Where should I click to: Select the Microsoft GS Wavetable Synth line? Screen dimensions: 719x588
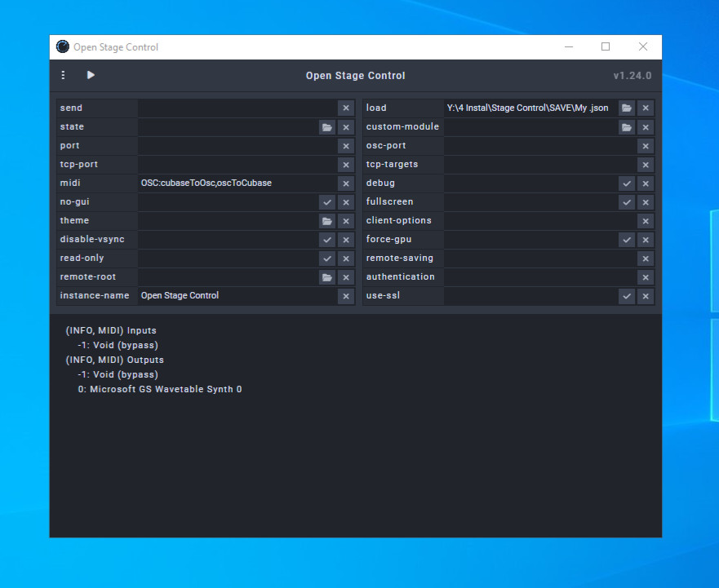[x=160, y=390]
